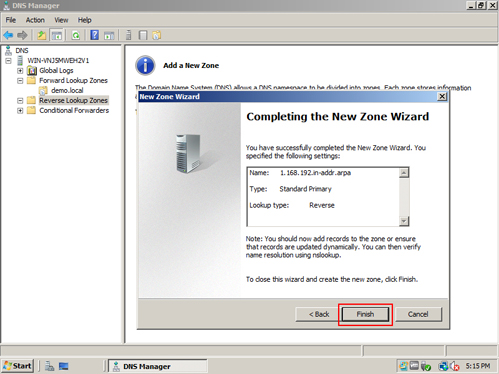The width and height of the screenshot is (499, 374).
Task: Toggle the show/hide action pane icon
Action: [109, 35]
